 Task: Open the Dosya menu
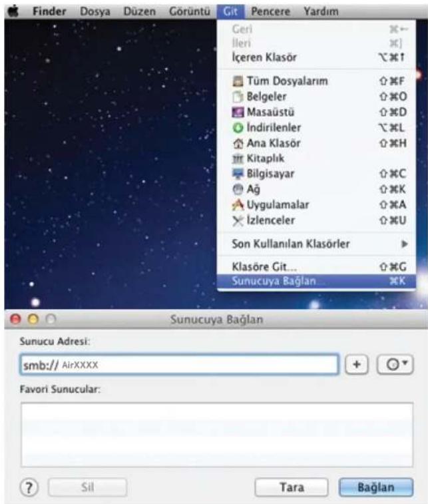pos(95,11)
